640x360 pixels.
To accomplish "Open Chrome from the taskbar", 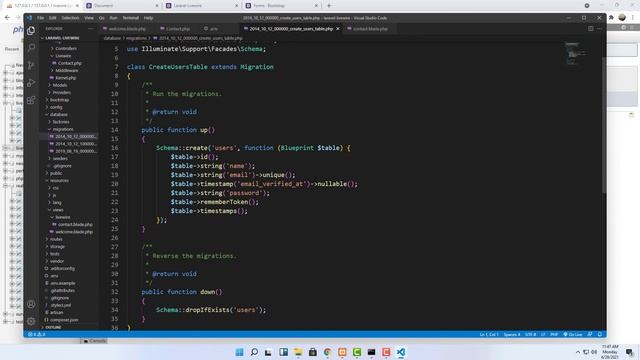I will (x=327, y=352).
